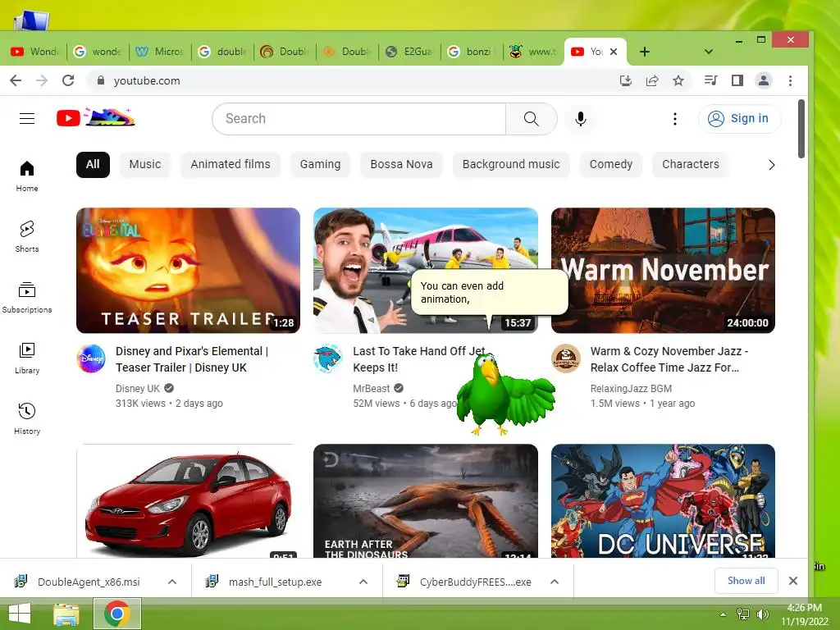This screenshot has height=630, width=840.
Task: Click the Sign in button
Action: point(739,118)
